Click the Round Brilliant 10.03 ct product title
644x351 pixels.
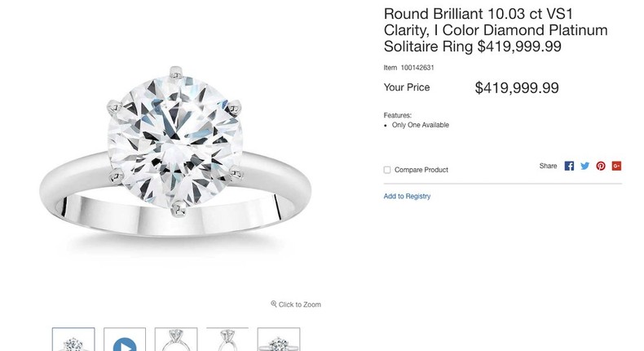(x=495, y=30)
